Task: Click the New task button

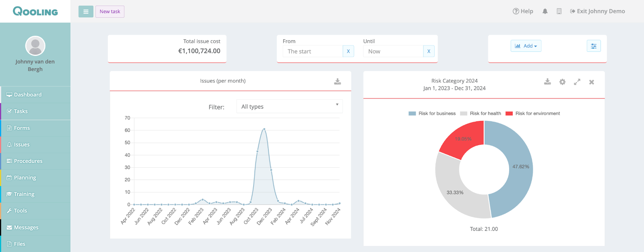Action: pos(110,12)
